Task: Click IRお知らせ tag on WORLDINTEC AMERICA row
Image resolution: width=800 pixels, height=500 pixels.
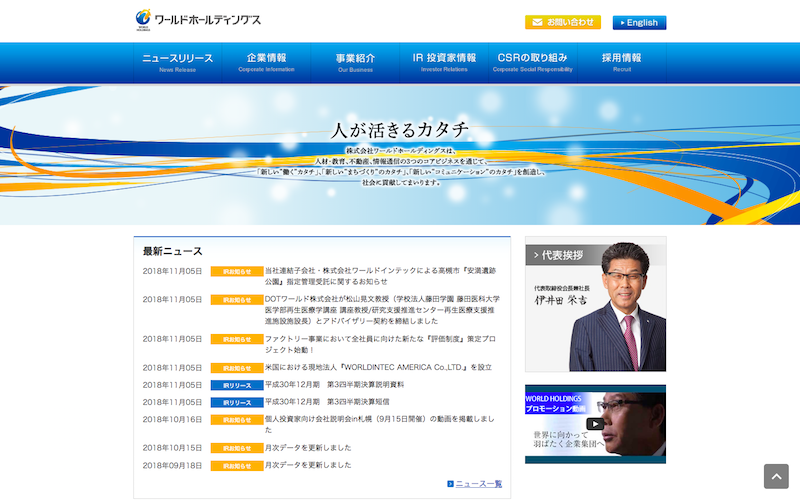Action: (x=237, y=368)
